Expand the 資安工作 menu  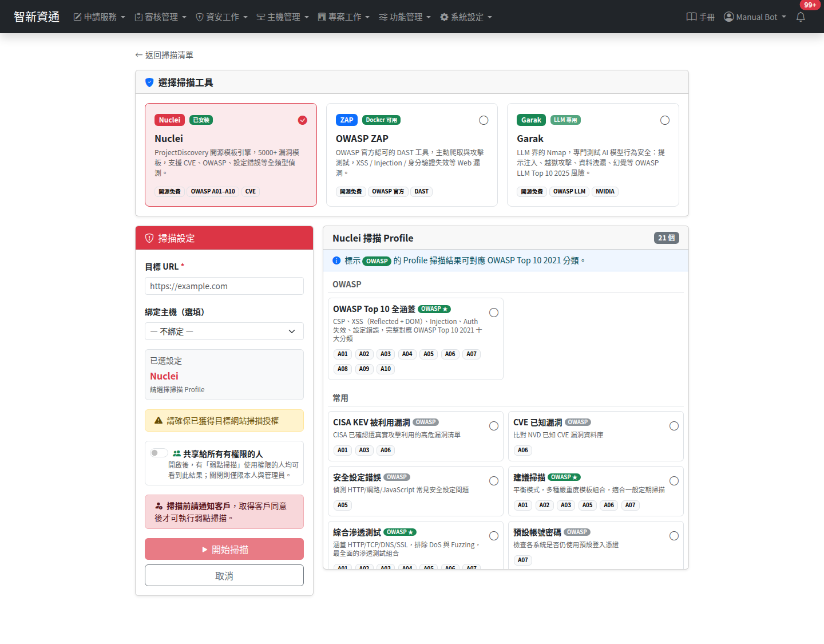[x=222, y=17]
